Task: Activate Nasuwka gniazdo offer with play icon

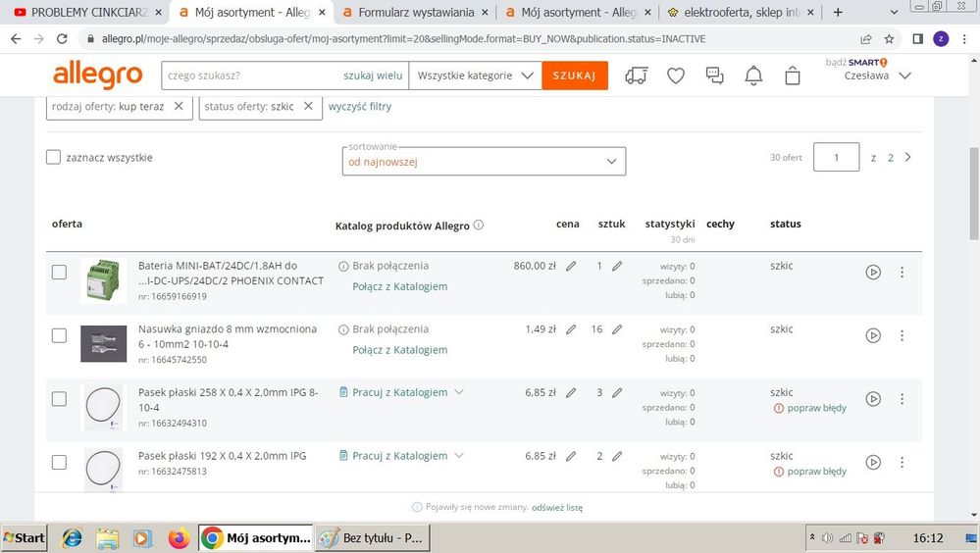Action: point(873,335)
